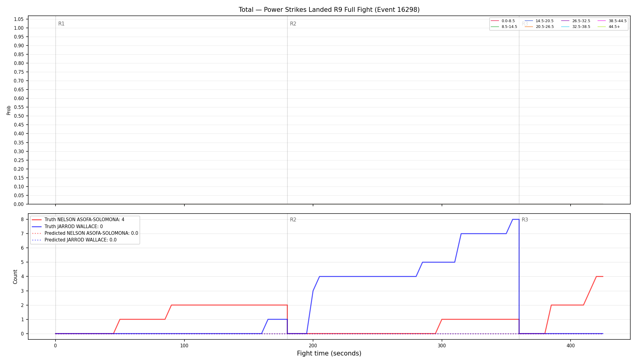Screen dimensions: 637x364
Task: Select the 32.5-38.5 legend entry
Action: pos(576,27)
